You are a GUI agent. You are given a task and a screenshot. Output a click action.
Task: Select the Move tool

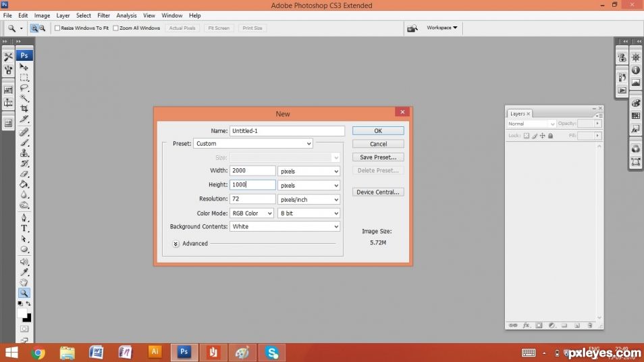point(24,67)
